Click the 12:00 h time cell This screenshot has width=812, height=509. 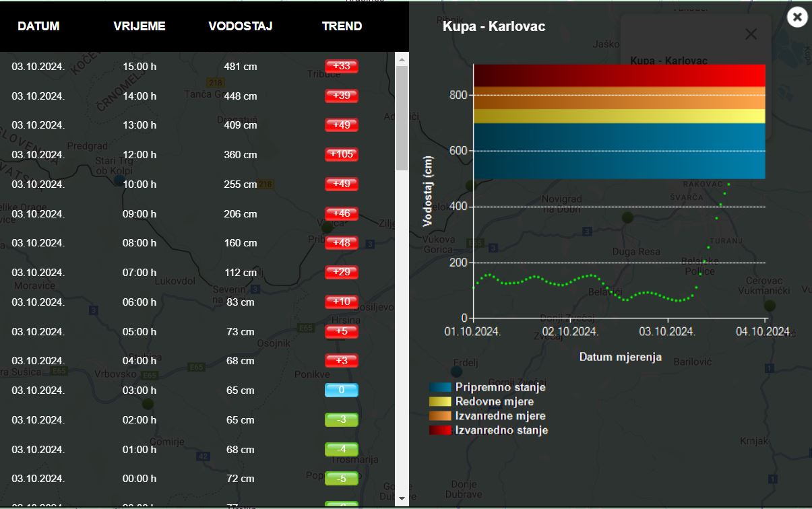[139, 155]
